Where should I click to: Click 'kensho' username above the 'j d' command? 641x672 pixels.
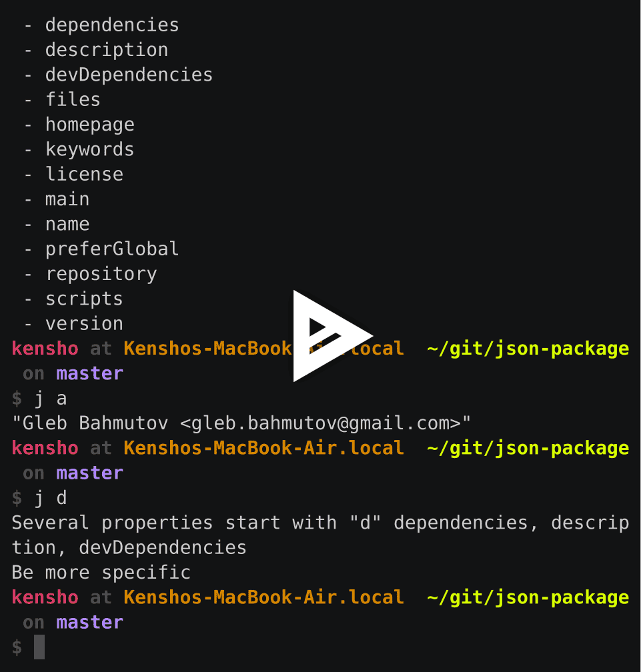coord(45,448)
